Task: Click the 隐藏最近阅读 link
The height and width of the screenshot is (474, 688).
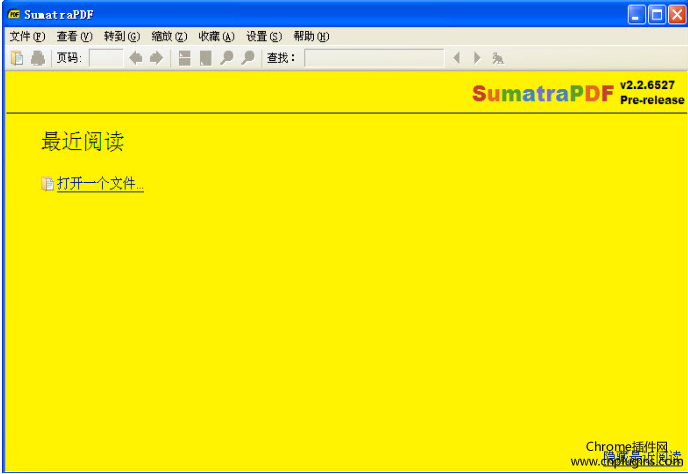Action: click(x=642, y=458)
